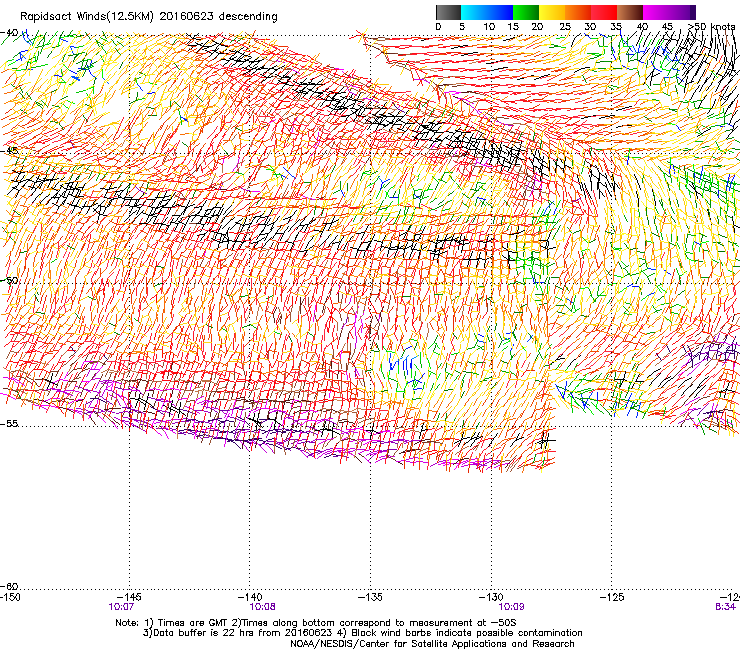Screen dimensions: 740x650
Task: Click the "-125" longitude label
Action: point(612,597)
